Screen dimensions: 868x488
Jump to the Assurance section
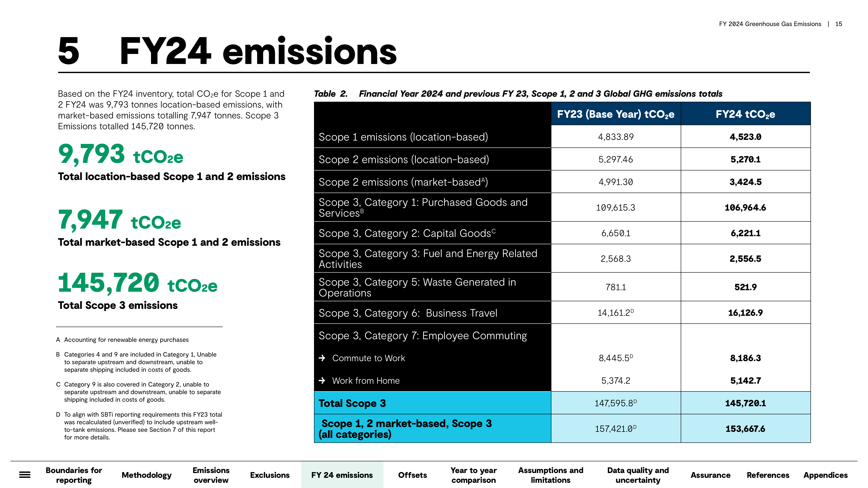[710, 475]
